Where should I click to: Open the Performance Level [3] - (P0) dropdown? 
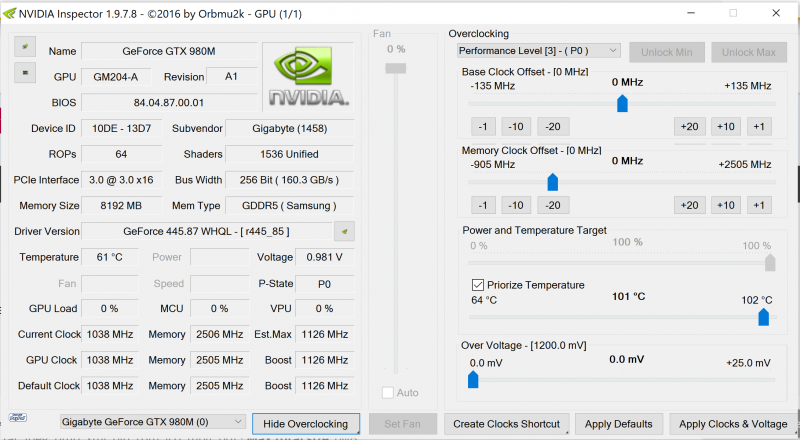coord(539,51)
